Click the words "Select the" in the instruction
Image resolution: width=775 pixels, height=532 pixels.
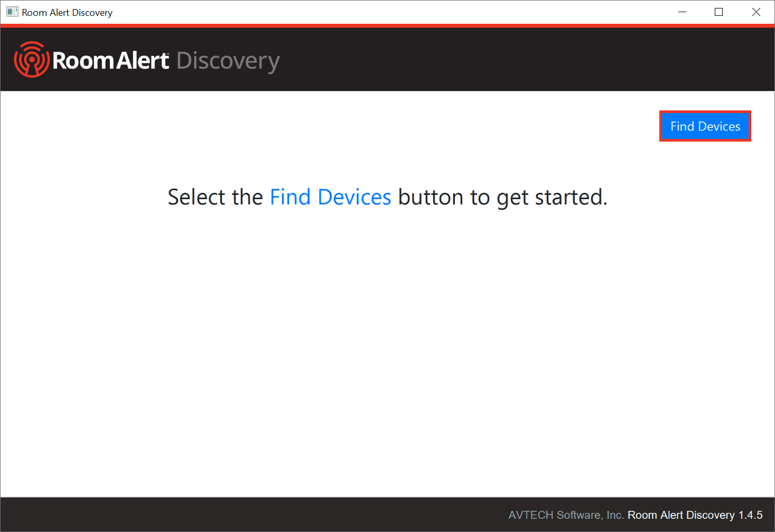click(x=215, y=197)
